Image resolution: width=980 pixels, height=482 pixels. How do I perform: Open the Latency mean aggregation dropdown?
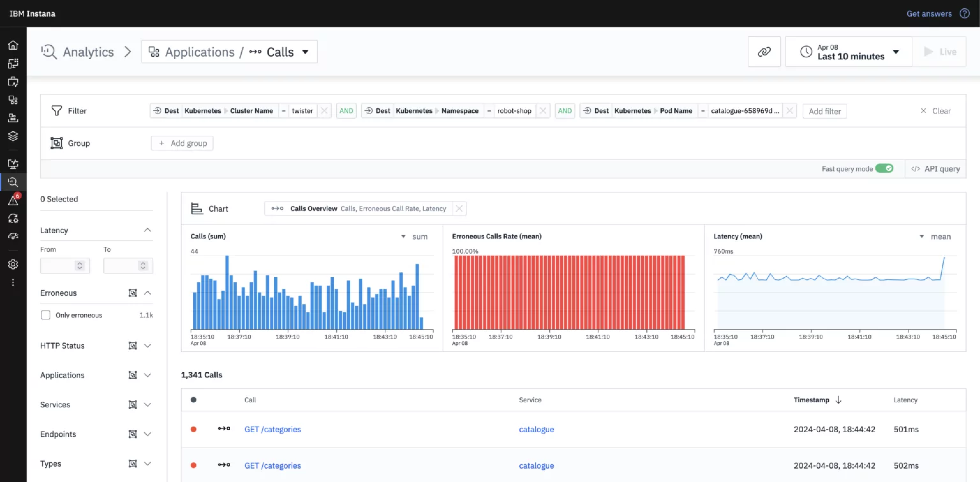[x=936, y=237]
